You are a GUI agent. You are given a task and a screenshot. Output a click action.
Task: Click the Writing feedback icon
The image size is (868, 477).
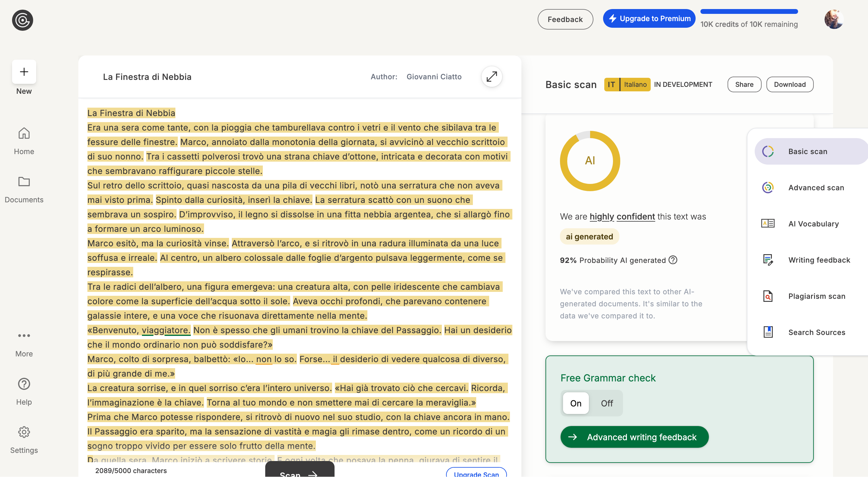tap(768, 260)
